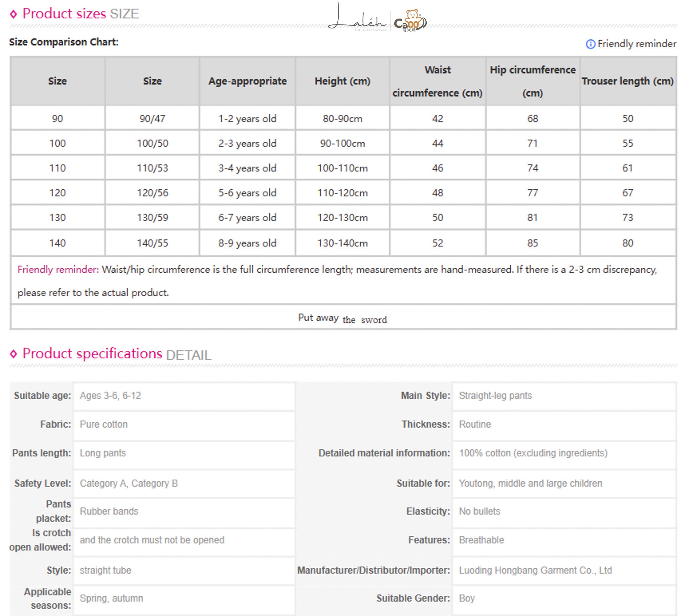Viewport: 693px width, 616px height.
Task: Click the blue info icon beside Friendly reminder
Action: (590, 44)
